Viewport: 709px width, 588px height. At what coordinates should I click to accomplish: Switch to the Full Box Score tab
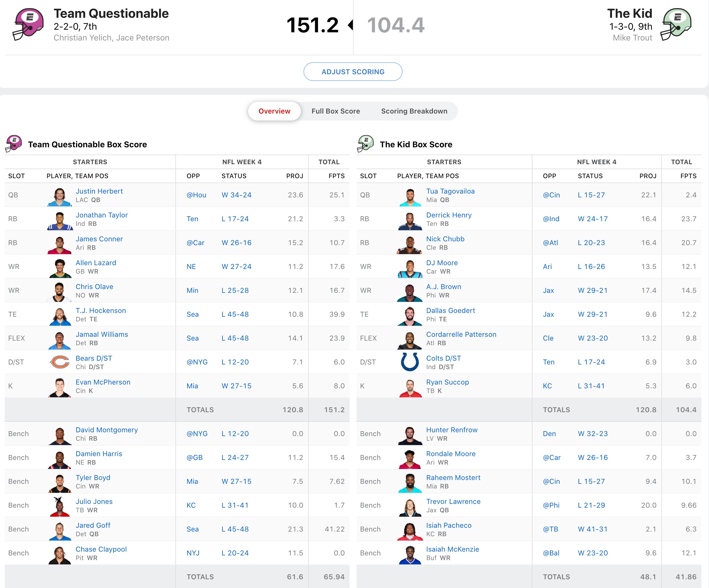click(335, 111)
